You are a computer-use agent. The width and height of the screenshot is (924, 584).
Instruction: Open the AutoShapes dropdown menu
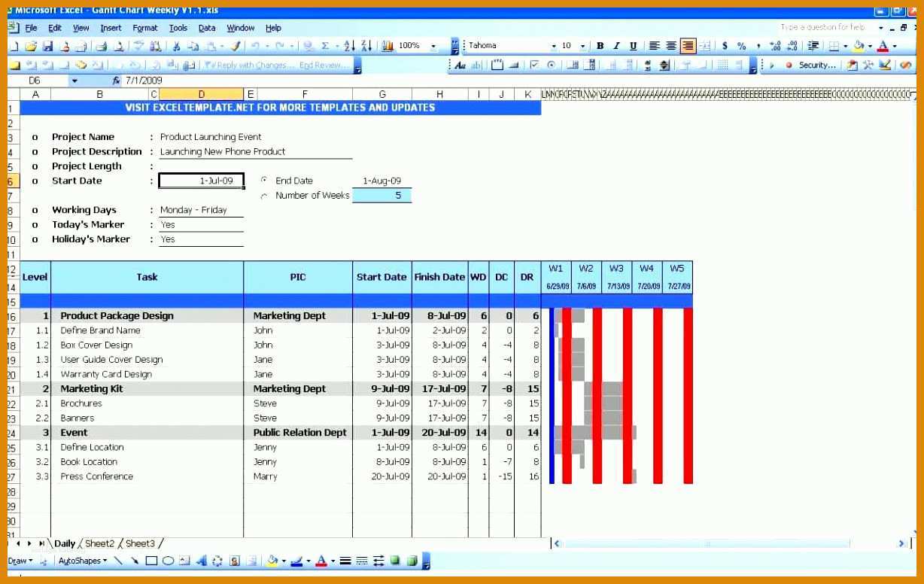(x=82, y=561)
